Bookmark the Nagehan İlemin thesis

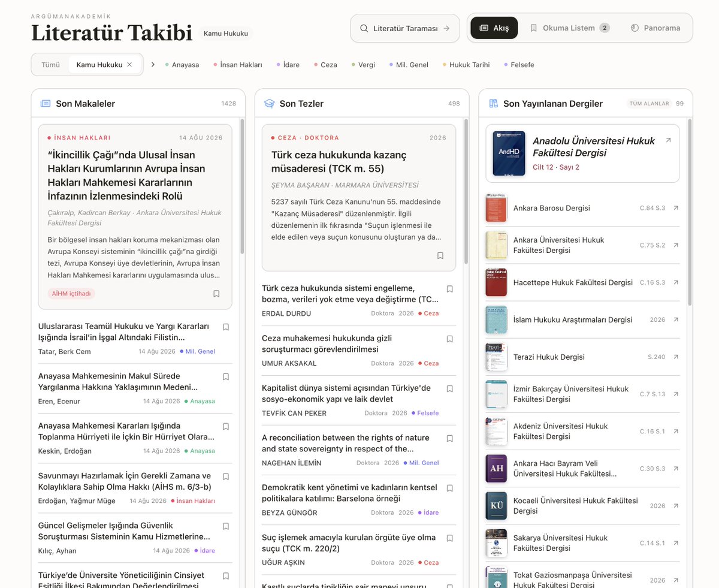pyautogui.click(x=450, y=439)
